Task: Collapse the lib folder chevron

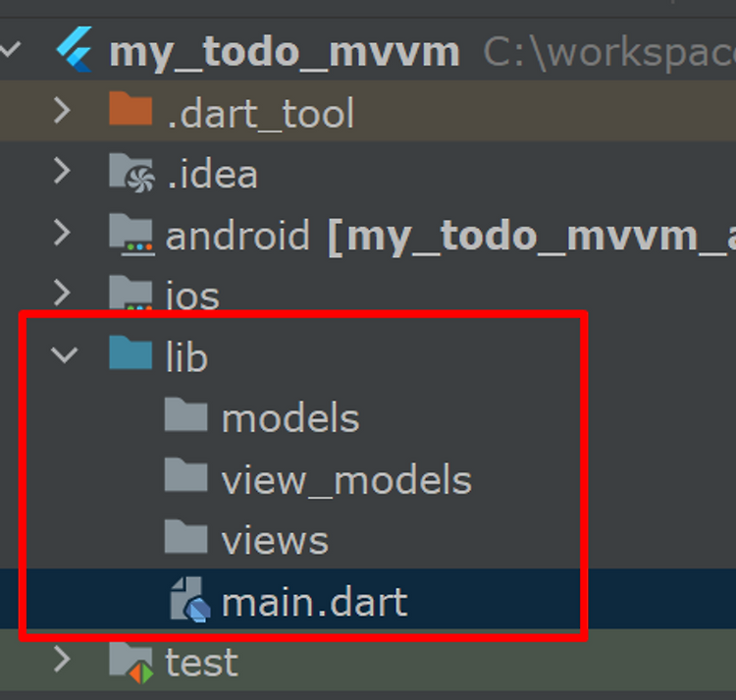Action: click(65, 355)
